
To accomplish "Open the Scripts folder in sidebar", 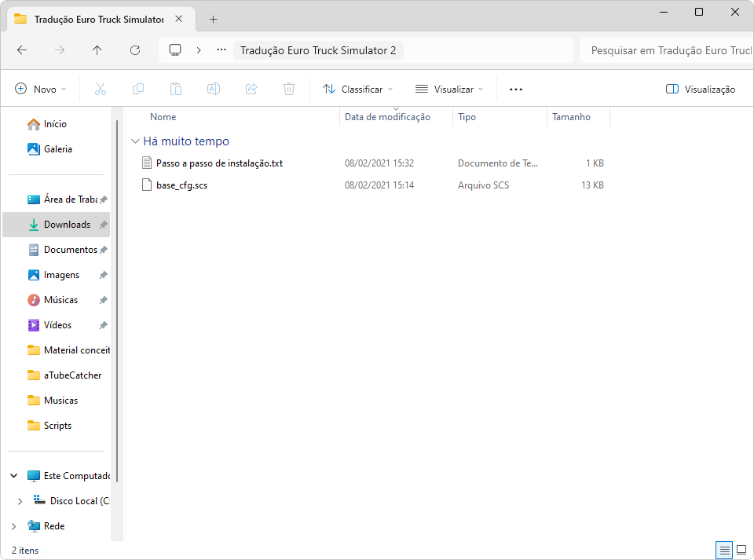I will [x=56, y=426].
